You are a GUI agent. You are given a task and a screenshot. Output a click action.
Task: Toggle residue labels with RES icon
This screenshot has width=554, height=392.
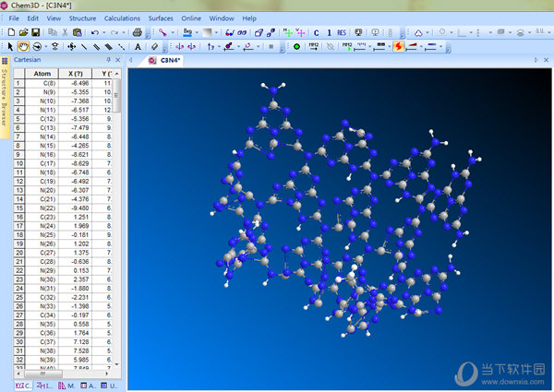[342, 33]
